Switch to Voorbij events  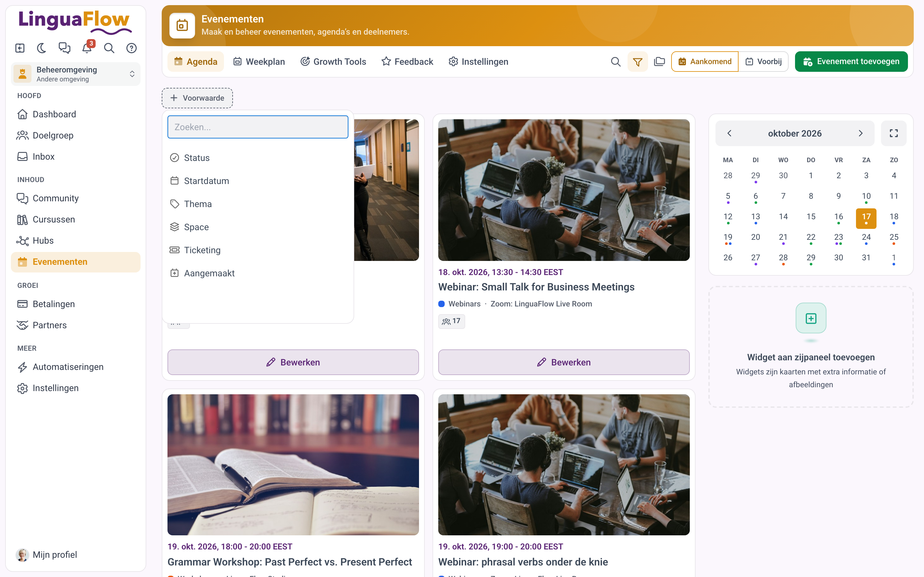pyautogui.click(x=763, y=62)
